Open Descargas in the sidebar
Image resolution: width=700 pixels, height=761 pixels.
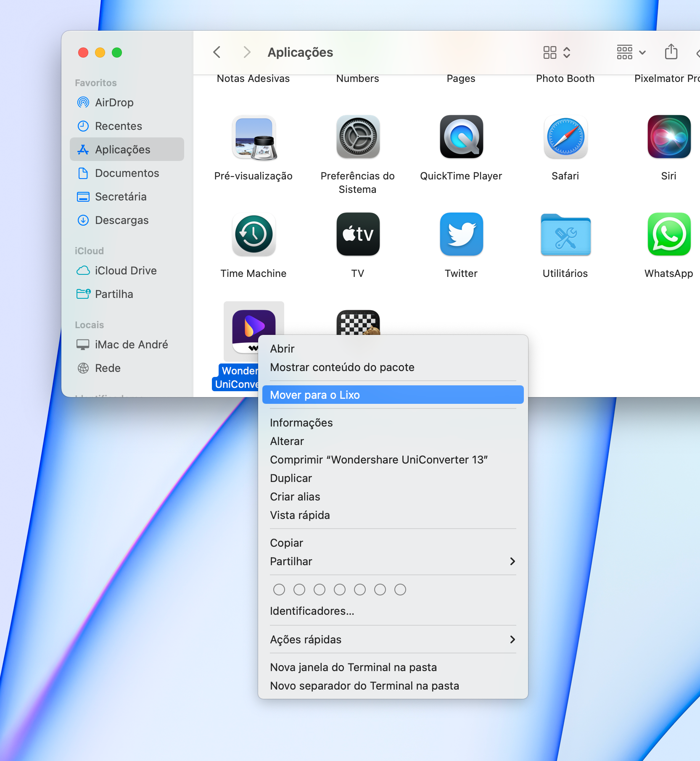tap(122, 220)
